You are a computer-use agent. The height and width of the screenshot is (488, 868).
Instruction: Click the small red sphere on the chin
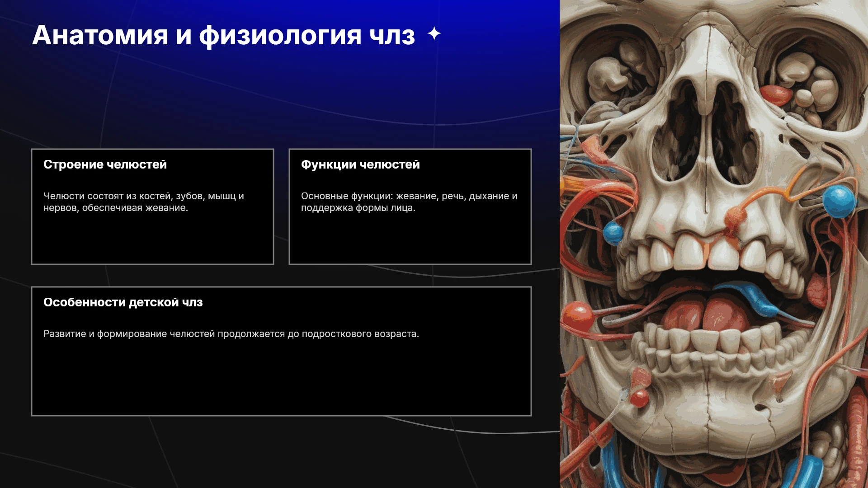pos(640,398)
